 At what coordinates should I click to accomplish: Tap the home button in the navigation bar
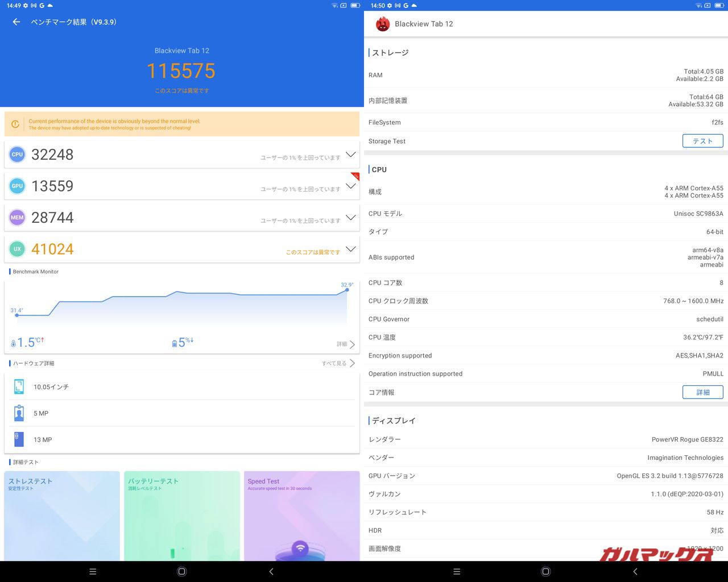pyautogui.click(x=181, y=571)
